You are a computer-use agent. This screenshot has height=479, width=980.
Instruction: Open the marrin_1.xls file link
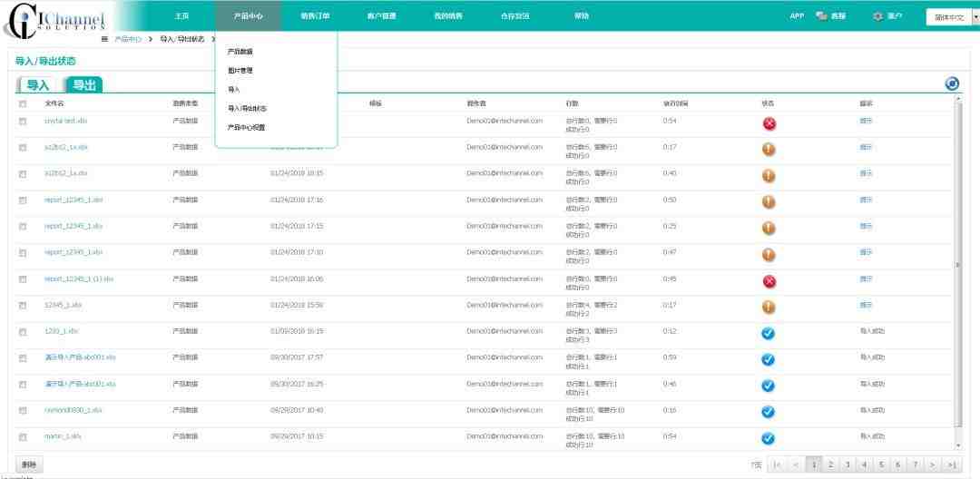[x=63, y=436]
